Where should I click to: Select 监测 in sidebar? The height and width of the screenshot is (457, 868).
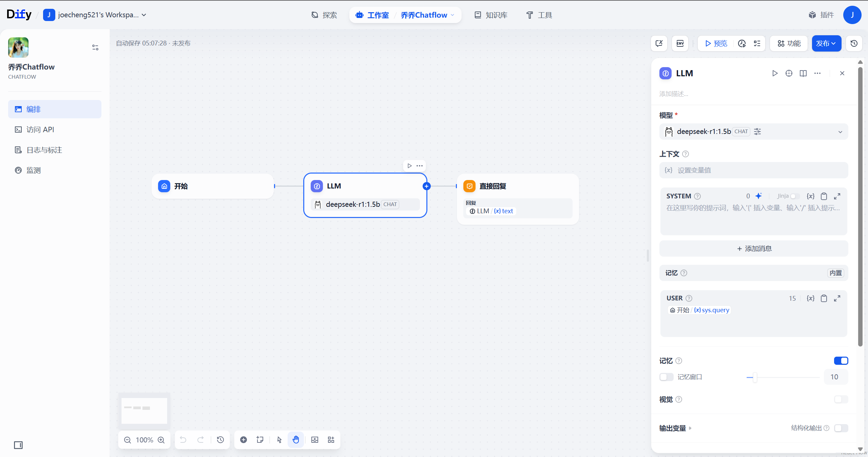point(55,170)
